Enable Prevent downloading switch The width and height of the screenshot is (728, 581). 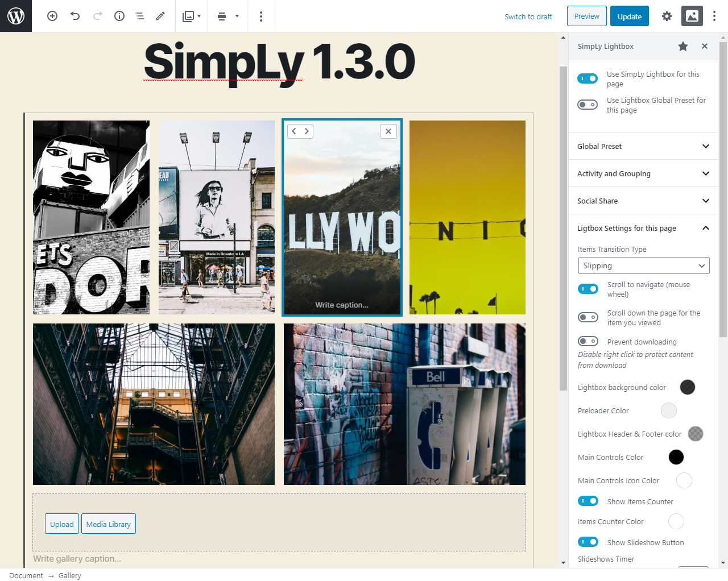588,341
